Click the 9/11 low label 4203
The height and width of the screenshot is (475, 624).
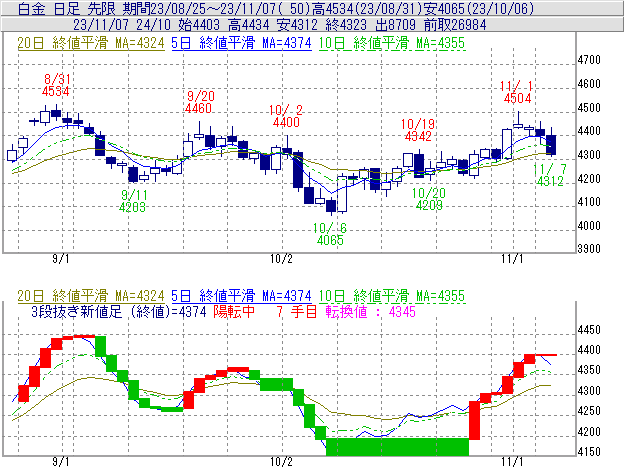tap(133, 207)
